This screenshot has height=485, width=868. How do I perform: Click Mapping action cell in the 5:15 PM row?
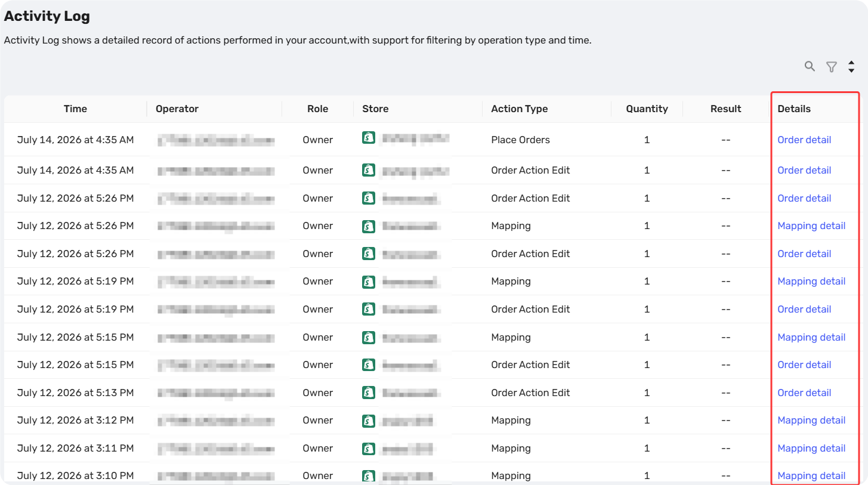pyautogui.click(x=511, y=337)
